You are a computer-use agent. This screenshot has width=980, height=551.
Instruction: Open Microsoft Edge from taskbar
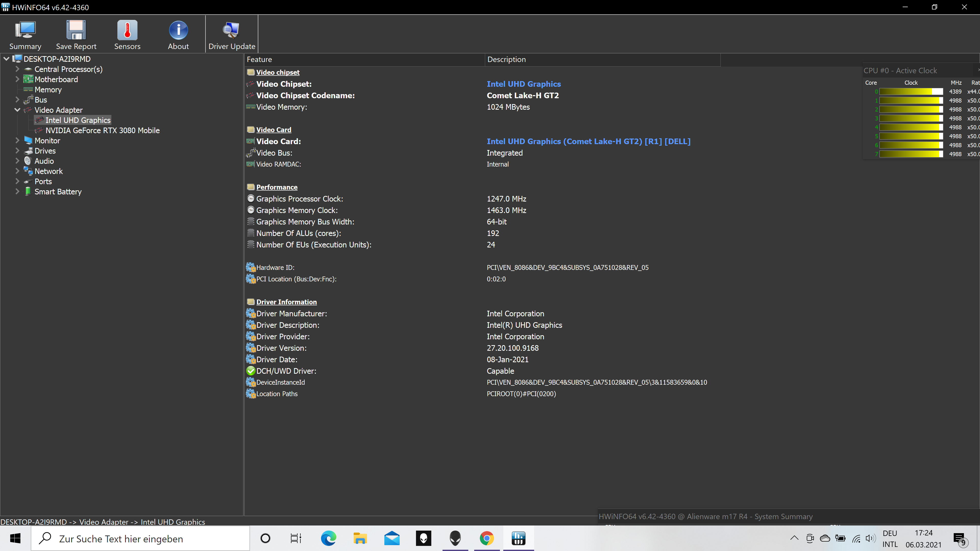pyautogui.click(x=328, y=539)
